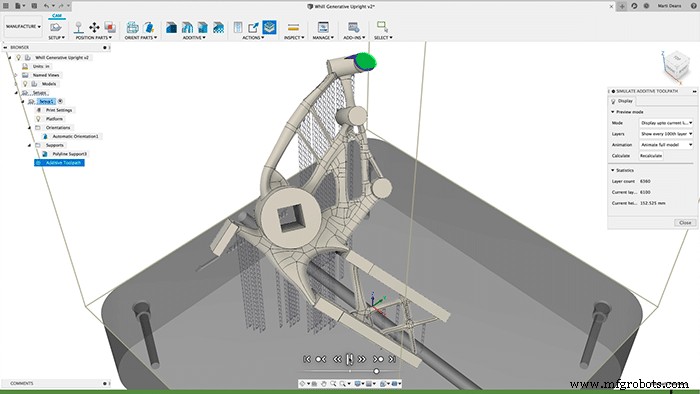
Task: Collapse the Preview mode section
Action: [613, 112]
